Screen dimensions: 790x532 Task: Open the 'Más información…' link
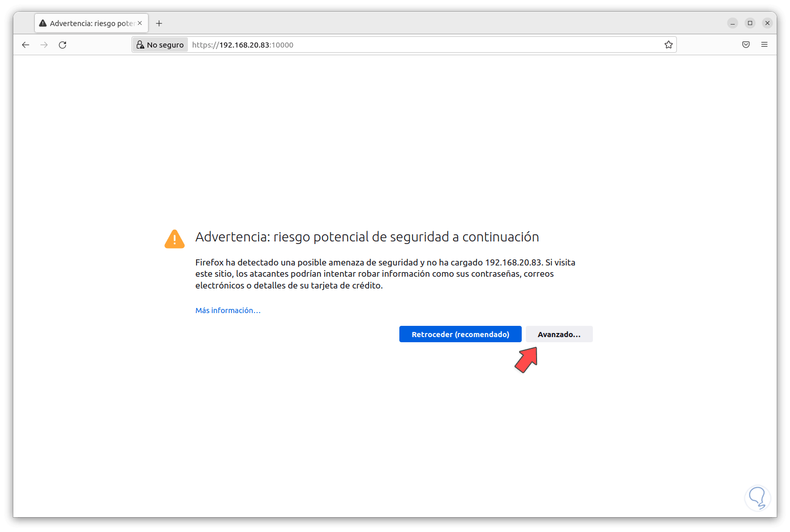tap(228, 311)
